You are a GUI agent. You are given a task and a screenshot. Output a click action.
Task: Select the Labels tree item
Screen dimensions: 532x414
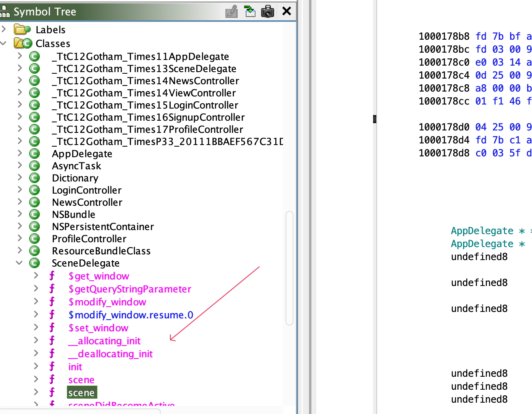click(x=50, y=30)
